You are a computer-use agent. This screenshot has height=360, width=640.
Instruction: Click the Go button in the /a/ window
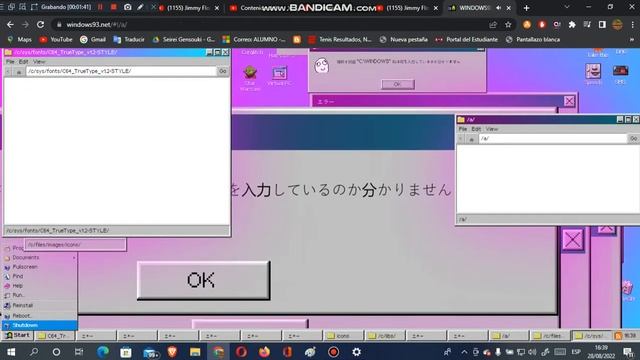point(633,139)
